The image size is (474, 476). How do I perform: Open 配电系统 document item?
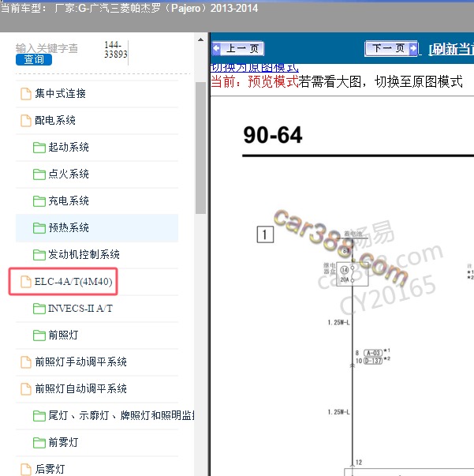[55, 121]
